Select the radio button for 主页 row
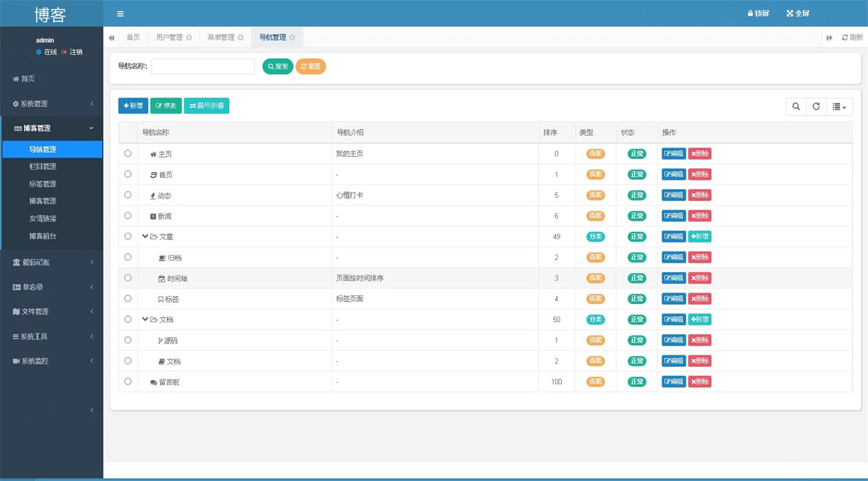The height and width of the screenshot is (481, 868). tap(128, 154)
